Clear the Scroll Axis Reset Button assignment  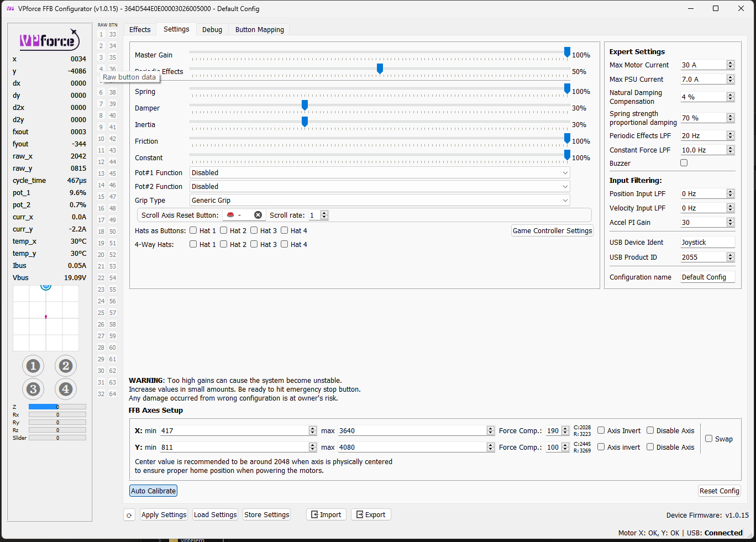(258, 215)
